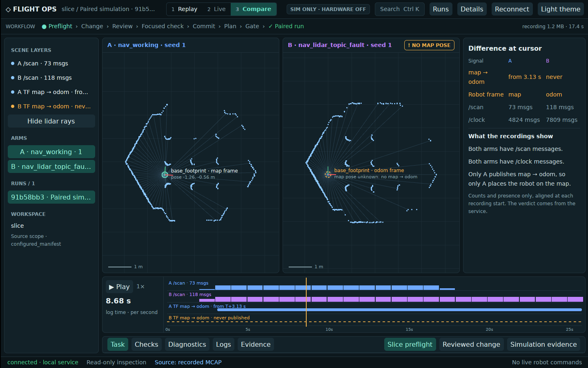The height and width of the screenshot is (368, 588).
Task: Show the Logs tab
Action: (223, 344)
